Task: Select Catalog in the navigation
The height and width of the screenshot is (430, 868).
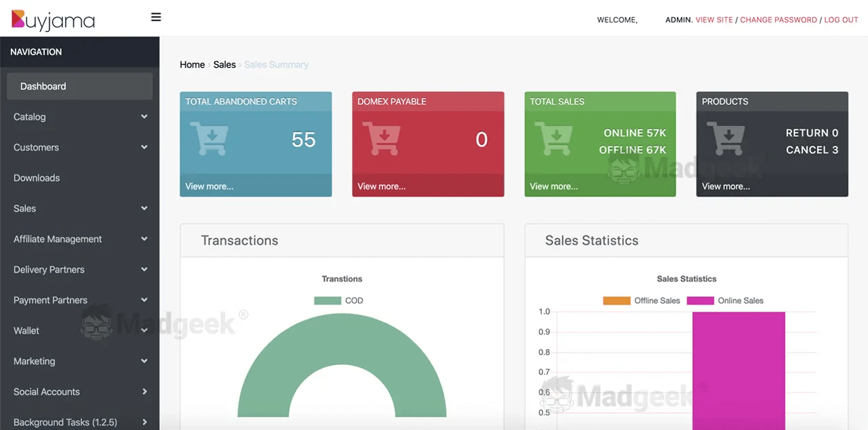Action: (x=30, y=117)
